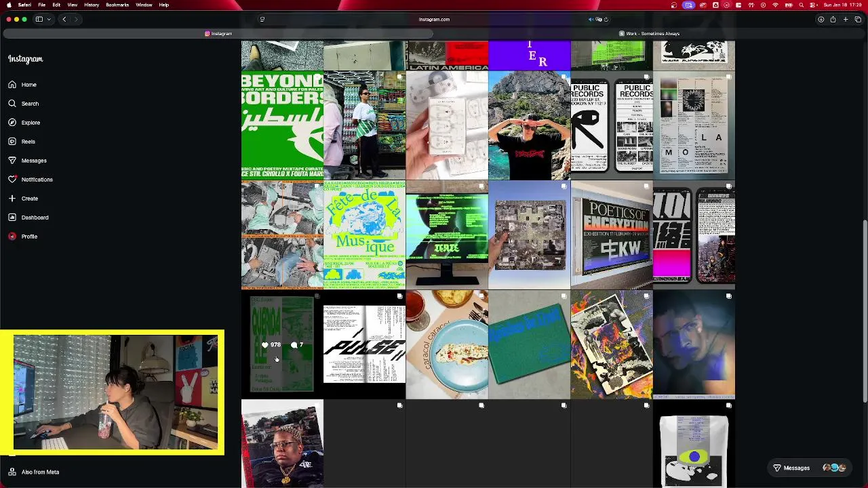
Task: Open the Poetics of Encryption KW post
Action: coord(612,235)
